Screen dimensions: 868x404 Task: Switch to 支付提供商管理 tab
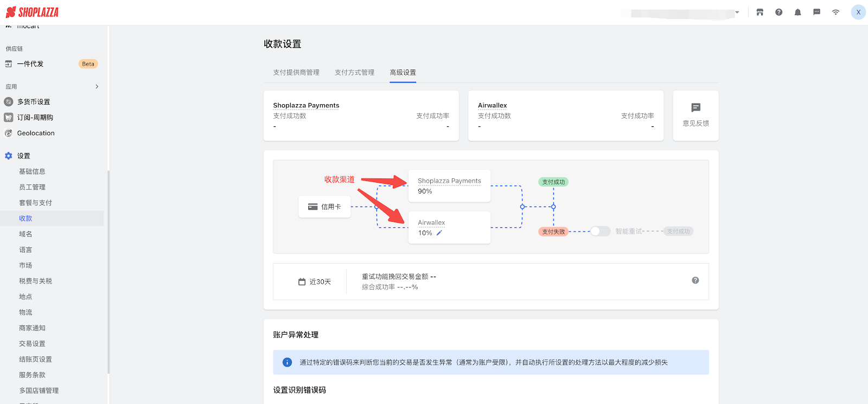coord(296,73)
